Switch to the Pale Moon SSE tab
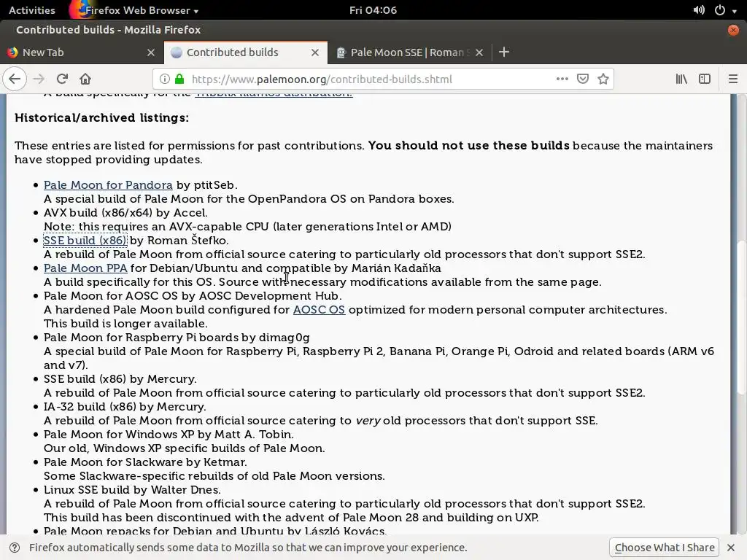Image resolution: width=747 pixels, height=560 pixels. [x=410, y=52]
